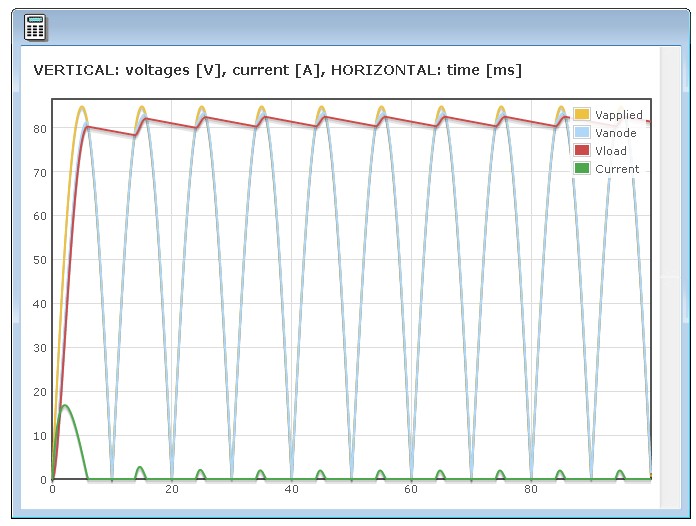Click the yellow Vapplied legend swatch
The image size is (696, 526).
(582, 115)
